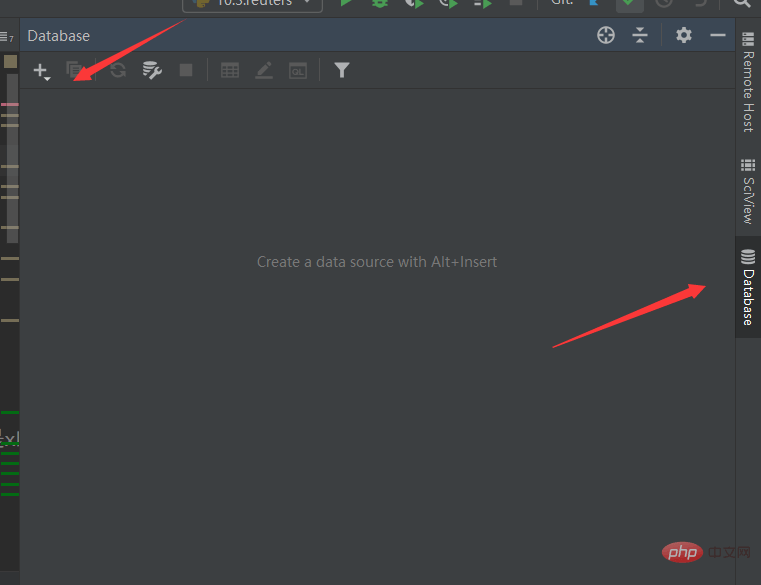Click the yellow inspection indicator square
761x585 pixels.
coord(10,62)
